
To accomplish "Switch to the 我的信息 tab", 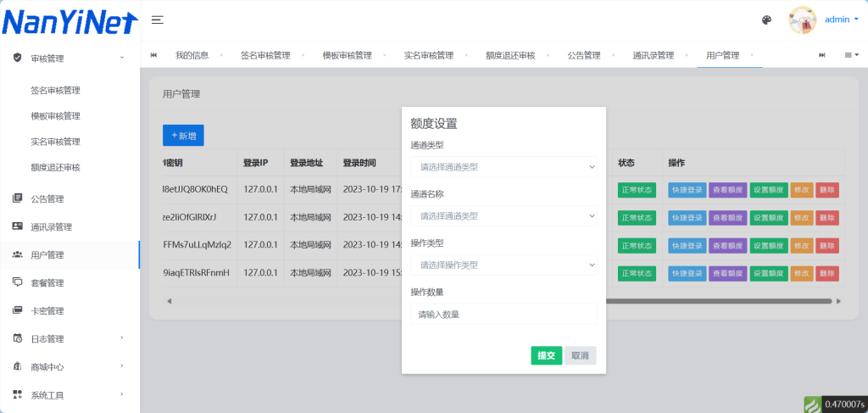I will click(192, 55).
